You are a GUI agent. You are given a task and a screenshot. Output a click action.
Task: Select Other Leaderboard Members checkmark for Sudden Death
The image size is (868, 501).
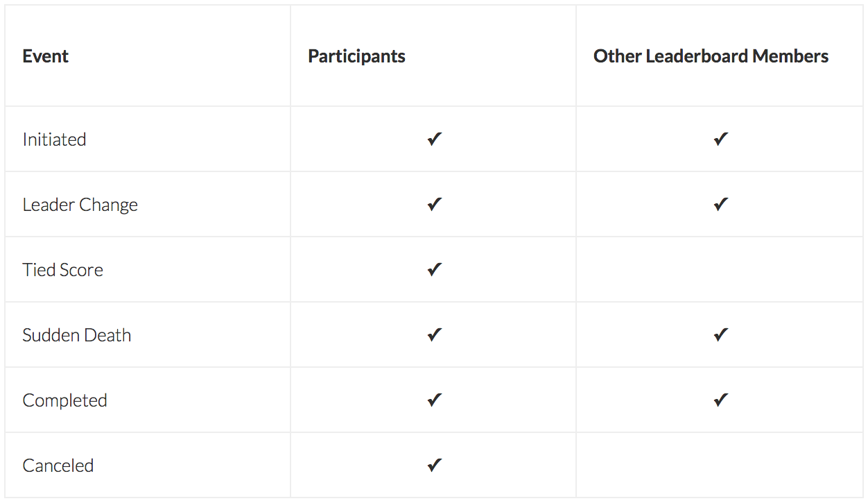(720, 335)
